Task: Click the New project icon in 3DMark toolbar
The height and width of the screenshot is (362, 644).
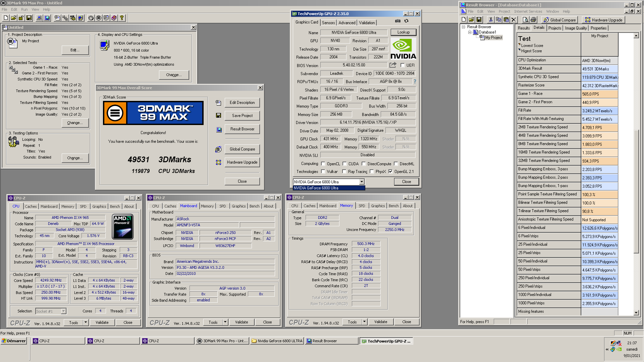Action: point(6,18)
